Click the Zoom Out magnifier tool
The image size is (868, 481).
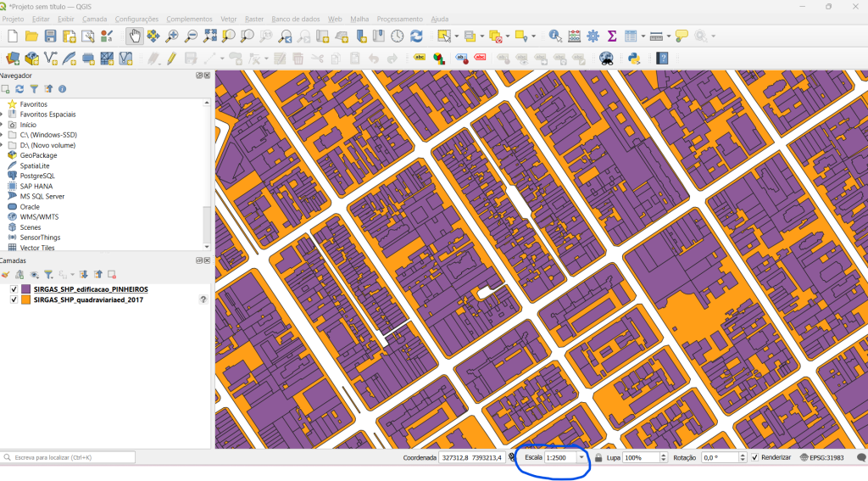click(191, 36)
